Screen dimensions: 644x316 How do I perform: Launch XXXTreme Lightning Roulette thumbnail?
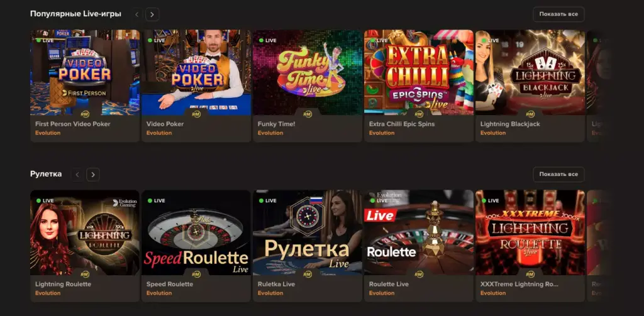[x=530, y=232]
